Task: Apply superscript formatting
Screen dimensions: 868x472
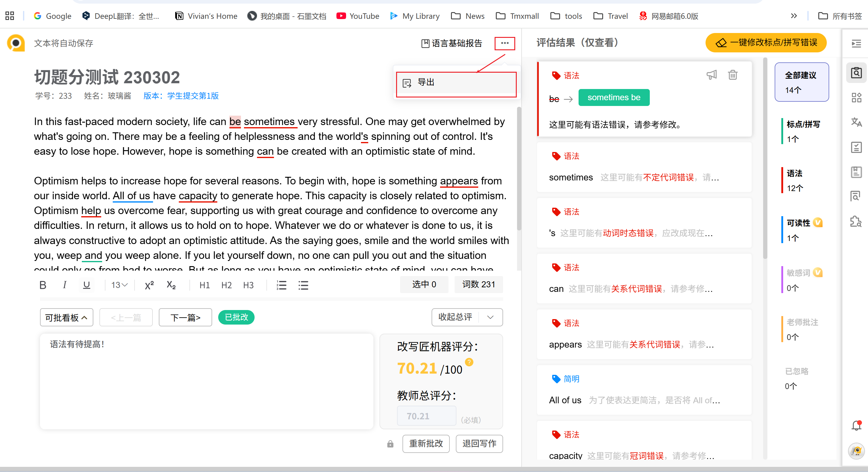Action: pos(149,285)
